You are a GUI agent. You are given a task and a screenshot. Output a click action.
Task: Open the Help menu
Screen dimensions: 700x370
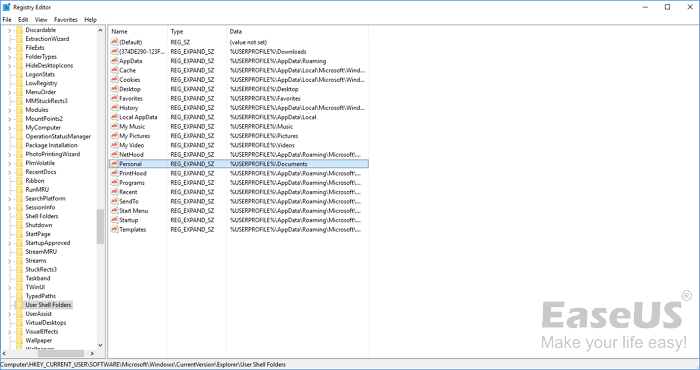point(91,20)
